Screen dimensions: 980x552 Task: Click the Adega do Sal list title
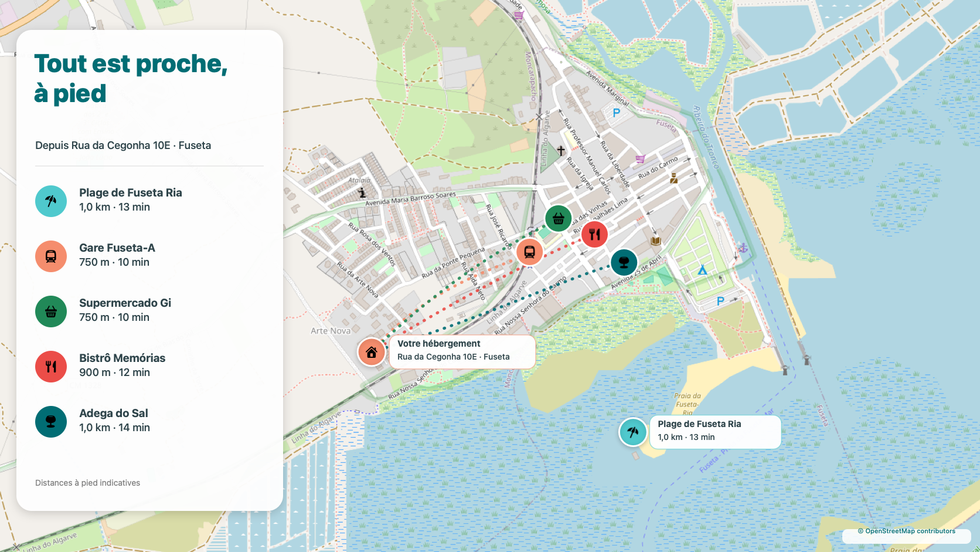114,413
